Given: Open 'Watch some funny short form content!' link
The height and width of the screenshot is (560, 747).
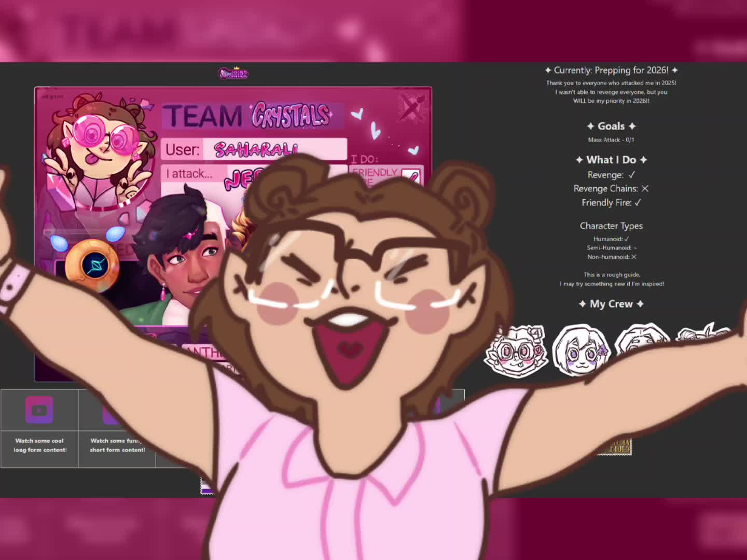Looking at the screenshot, I should pyautogui.click(x=117, y=445).
